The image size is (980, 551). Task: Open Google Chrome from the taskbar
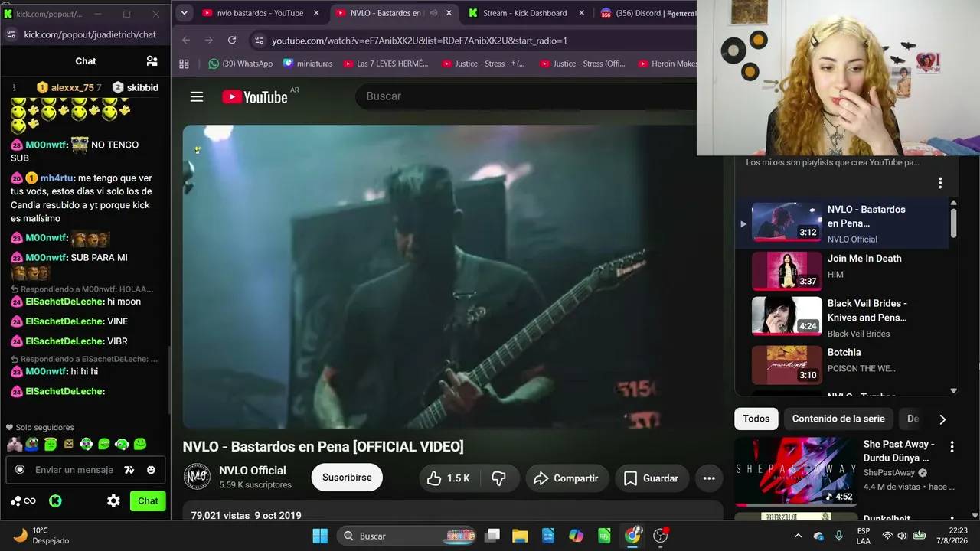[632, 536]
